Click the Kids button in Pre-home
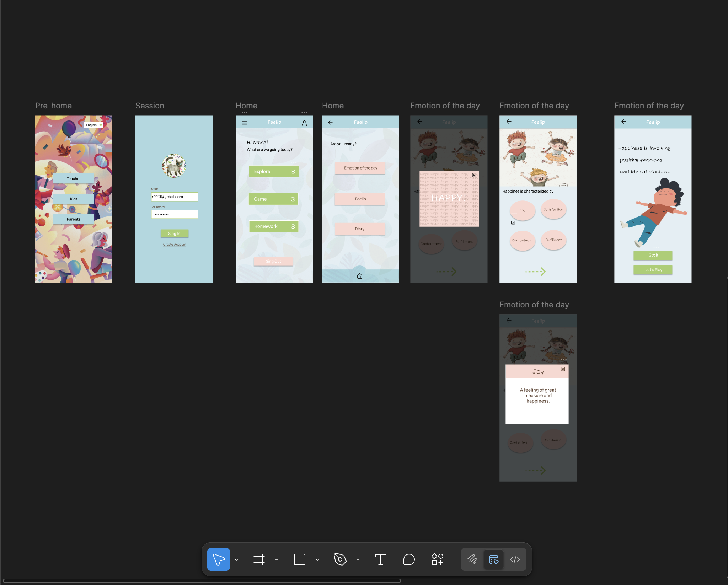Viewport: 728px width, 585px height. (x=74, y=199)
